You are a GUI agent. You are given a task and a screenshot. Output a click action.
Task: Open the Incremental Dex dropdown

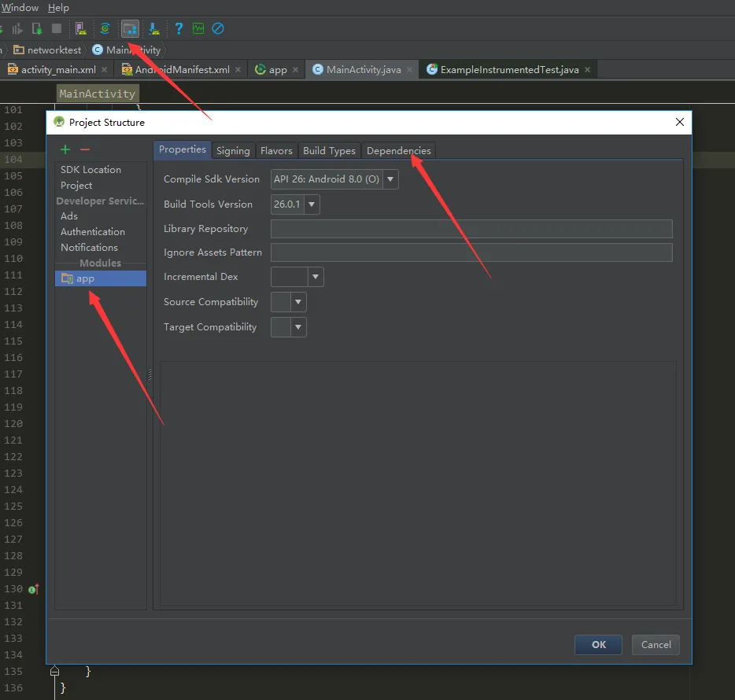coord(316,277)
